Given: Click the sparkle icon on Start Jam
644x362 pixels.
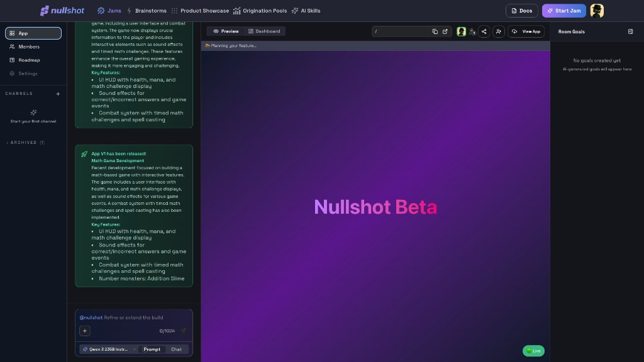Looking at the screenshot, I should pos(550,11).
